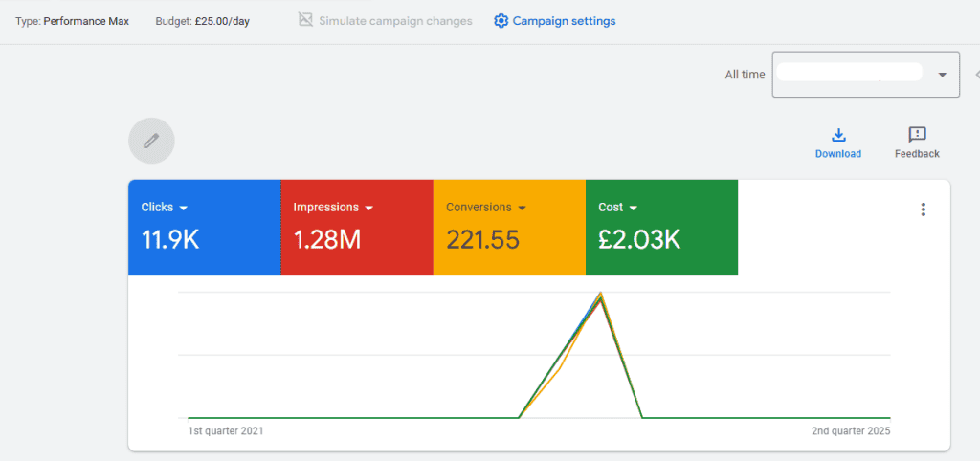Viewport: 980px width, 461px height.
Task: Open the Campaign settings text link
Action: pyautogui.click(x=564, y=21)
